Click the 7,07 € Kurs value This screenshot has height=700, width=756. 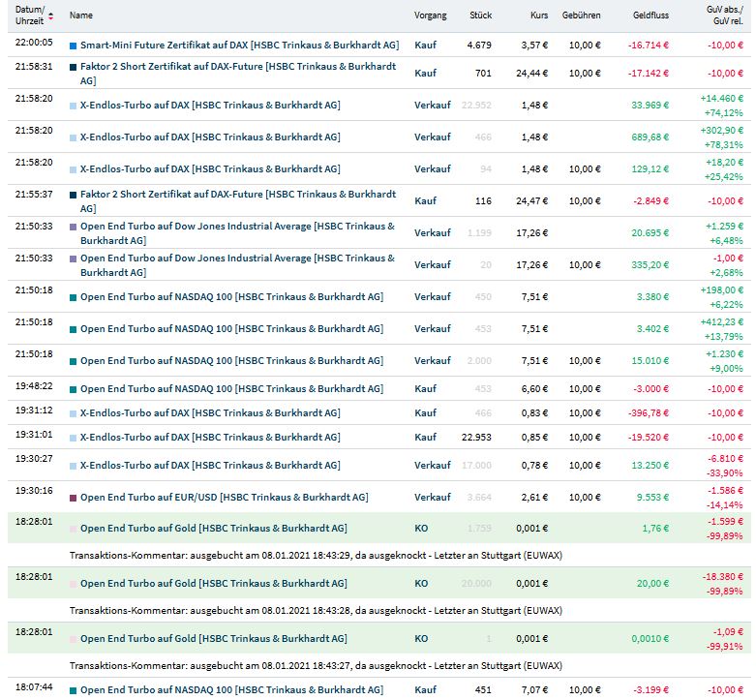click(x=534, y=690)
